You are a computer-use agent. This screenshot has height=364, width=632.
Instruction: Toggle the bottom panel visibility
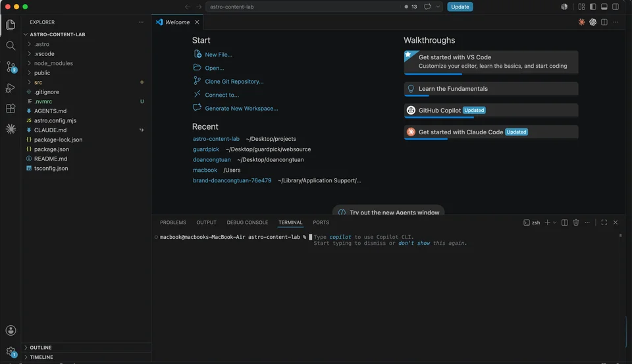coord(604,7)
